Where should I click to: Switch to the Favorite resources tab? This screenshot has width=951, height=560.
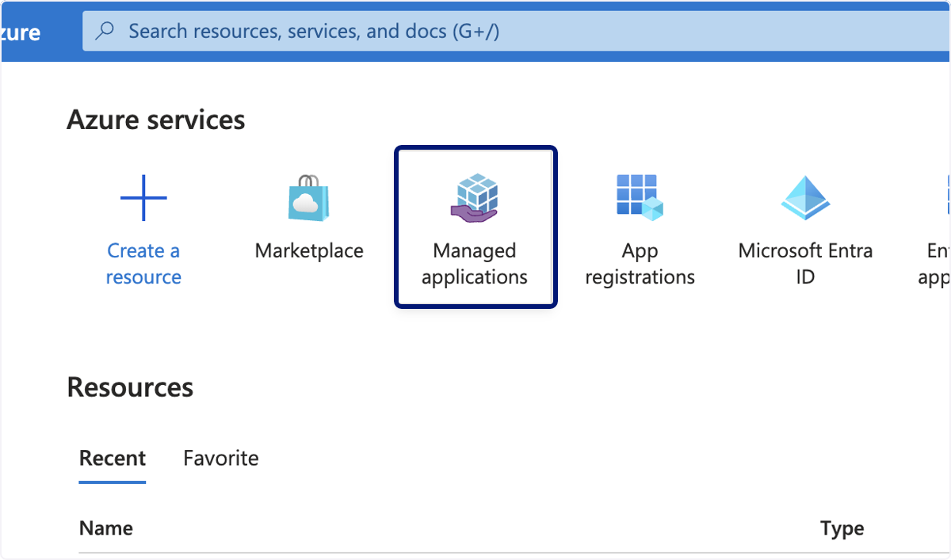220,458
